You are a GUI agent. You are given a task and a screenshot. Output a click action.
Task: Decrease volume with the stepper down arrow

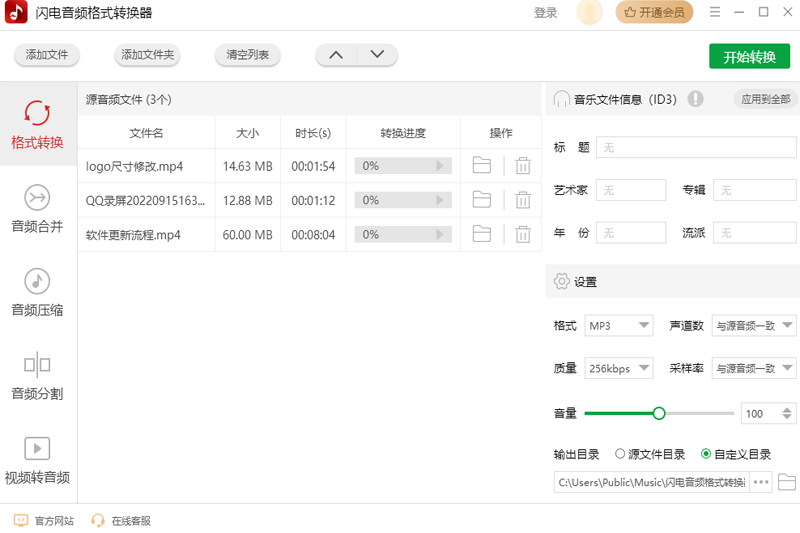(x=787, y=417)
